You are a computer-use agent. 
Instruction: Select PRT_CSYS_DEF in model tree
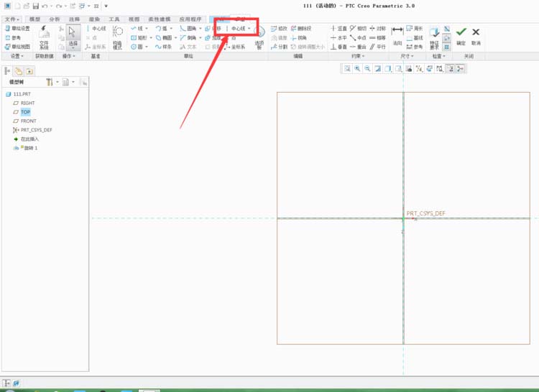click(x=32, y=130)
